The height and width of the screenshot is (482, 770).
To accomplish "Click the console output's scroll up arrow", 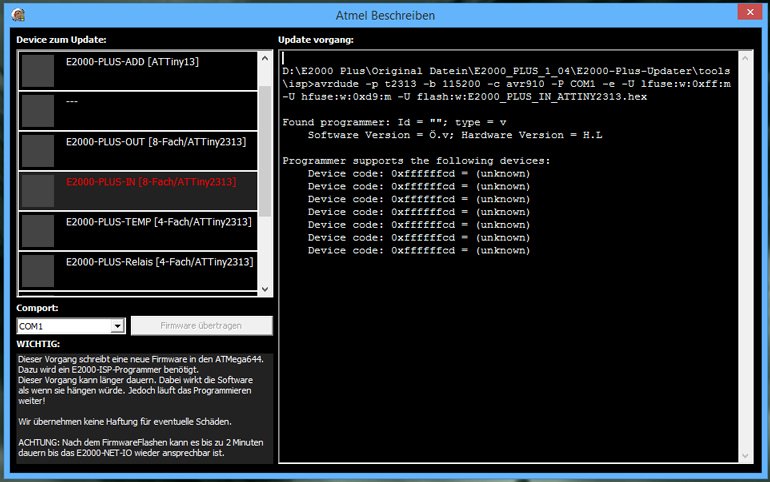I will click(x=743, y=59).
